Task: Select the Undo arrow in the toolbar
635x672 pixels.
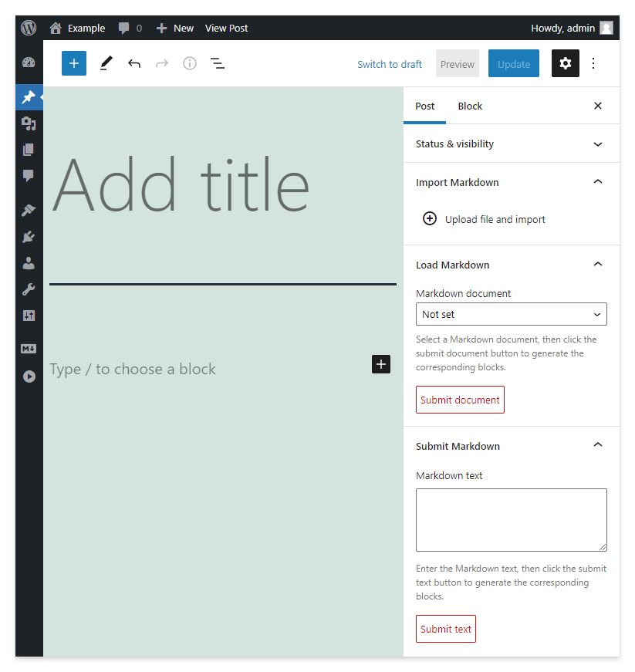Action: [133, 63]
